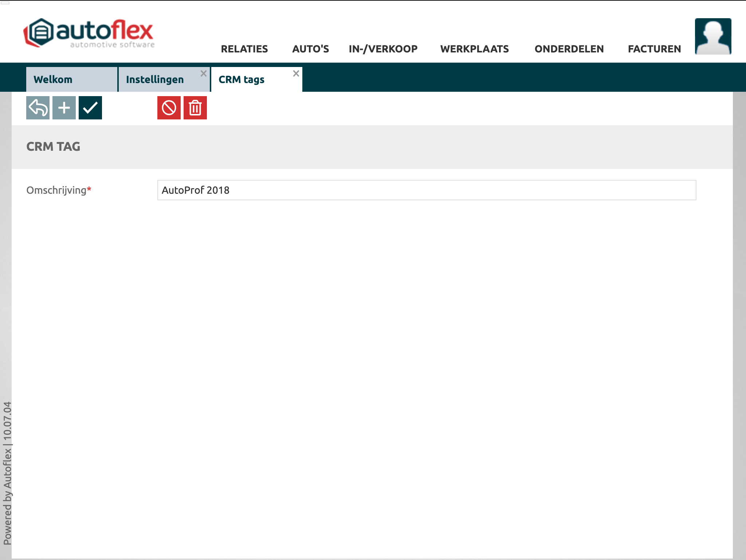Click the red cancel circle icon
Viewport: 746px width, 560px height.
169,108
